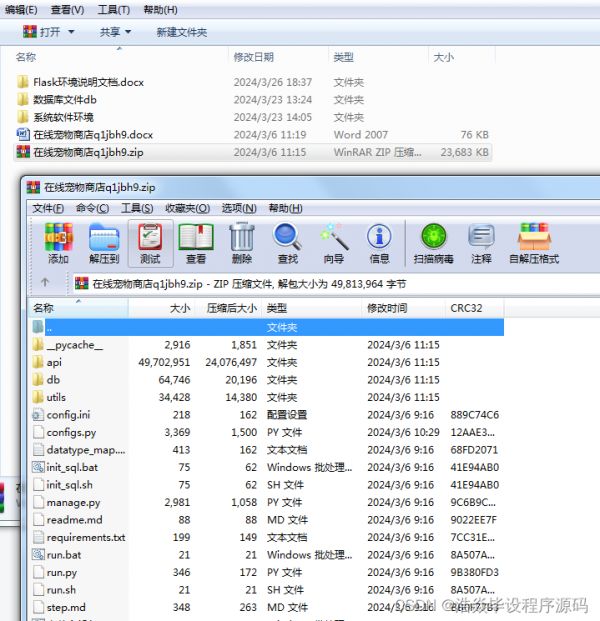This screenshot has width=600, height=621.
Task: Run archive test with 测试 icon
Action: [x=150, y=244]
